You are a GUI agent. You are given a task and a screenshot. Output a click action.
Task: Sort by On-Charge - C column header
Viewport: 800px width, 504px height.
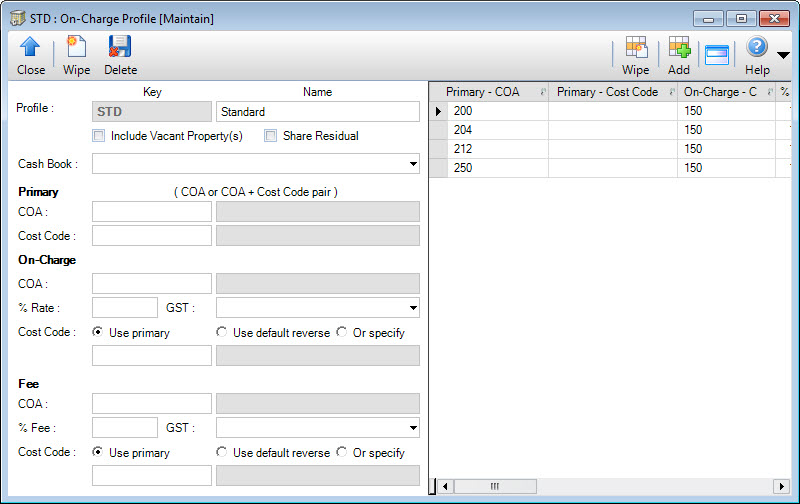pyautogui.click(x=727, y=92)
